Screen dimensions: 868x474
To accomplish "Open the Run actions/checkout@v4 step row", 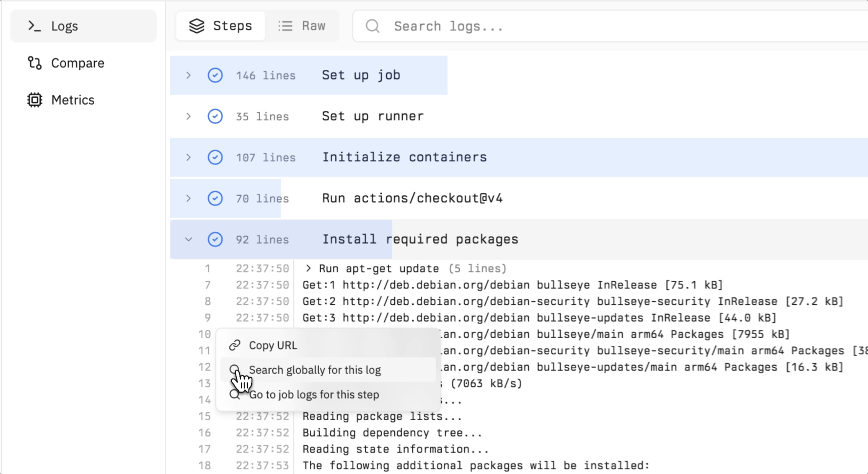I will coord(519,198).
